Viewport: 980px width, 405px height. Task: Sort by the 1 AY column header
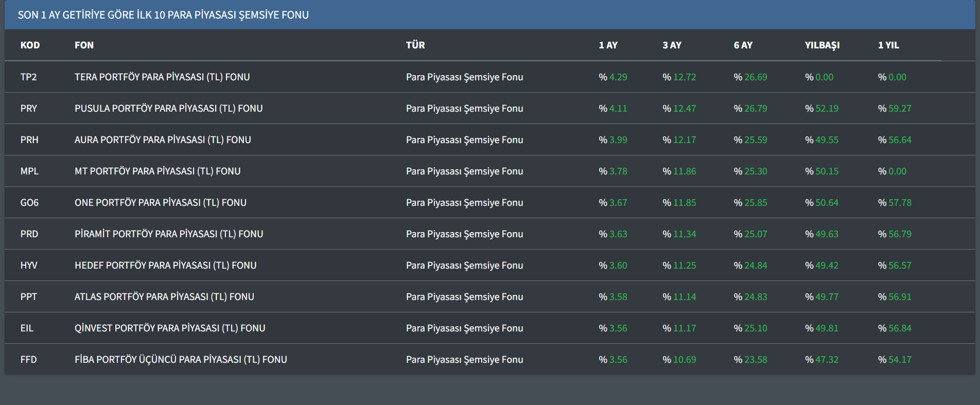pos(608,45)
